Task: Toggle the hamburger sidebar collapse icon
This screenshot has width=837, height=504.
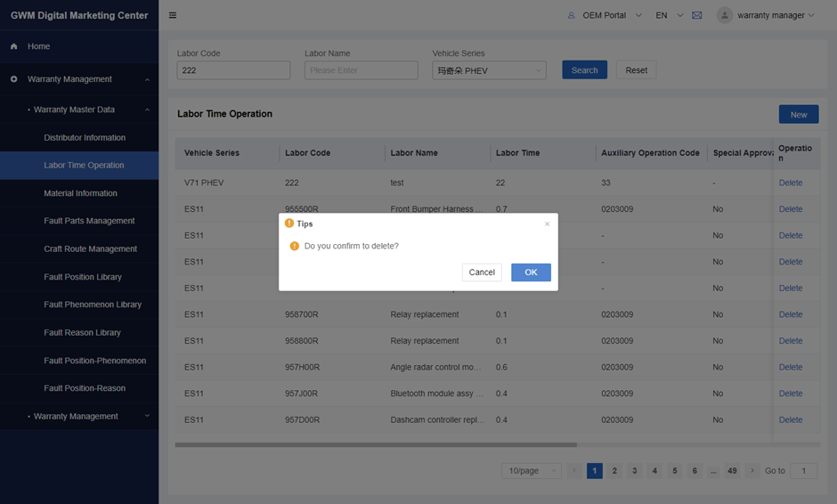Action: click(173, 15)
